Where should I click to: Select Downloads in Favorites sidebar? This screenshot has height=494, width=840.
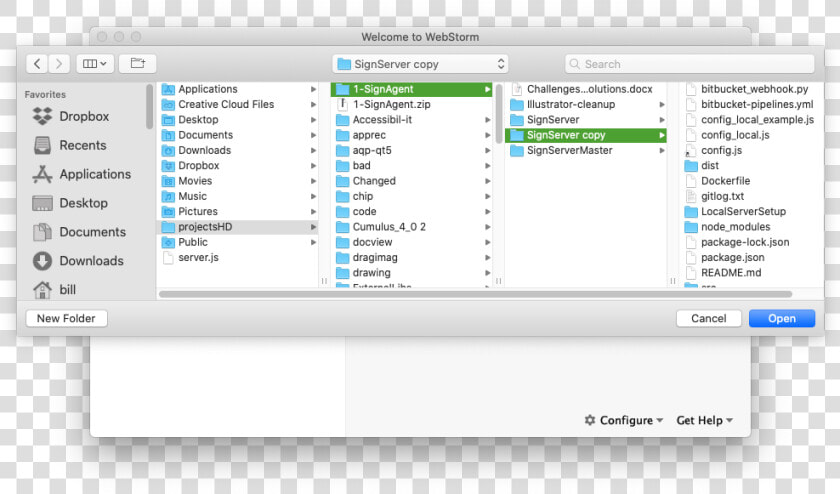(x=78, y=261)
